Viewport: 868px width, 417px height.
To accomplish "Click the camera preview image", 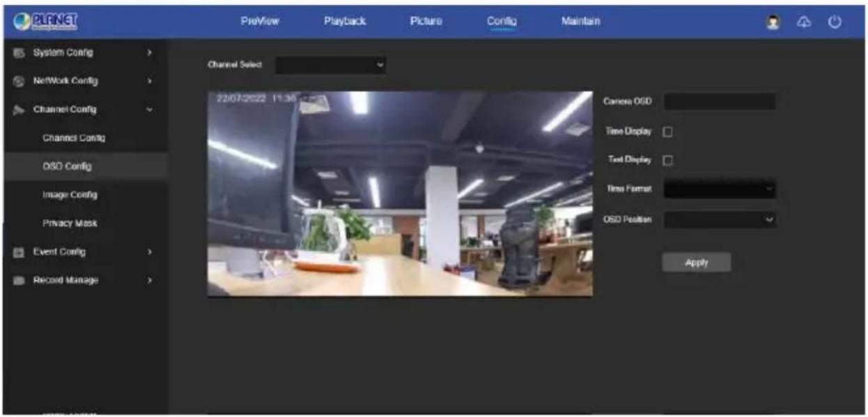I will coord(400,194).
